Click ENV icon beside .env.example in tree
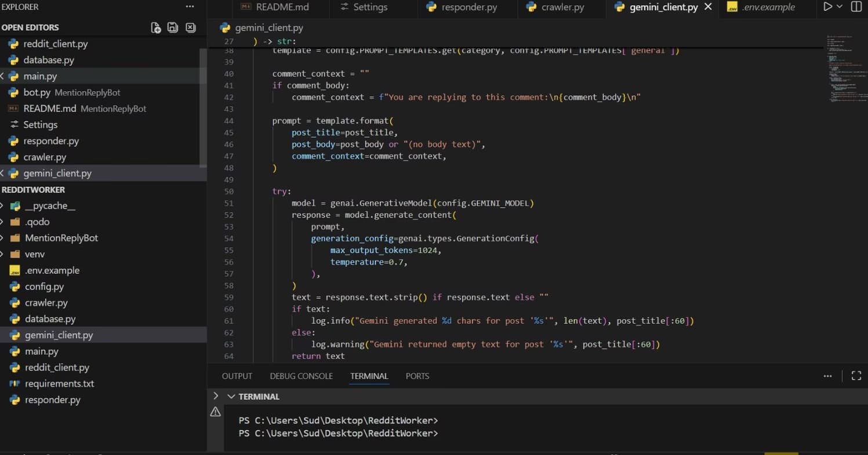 (15, 270)
